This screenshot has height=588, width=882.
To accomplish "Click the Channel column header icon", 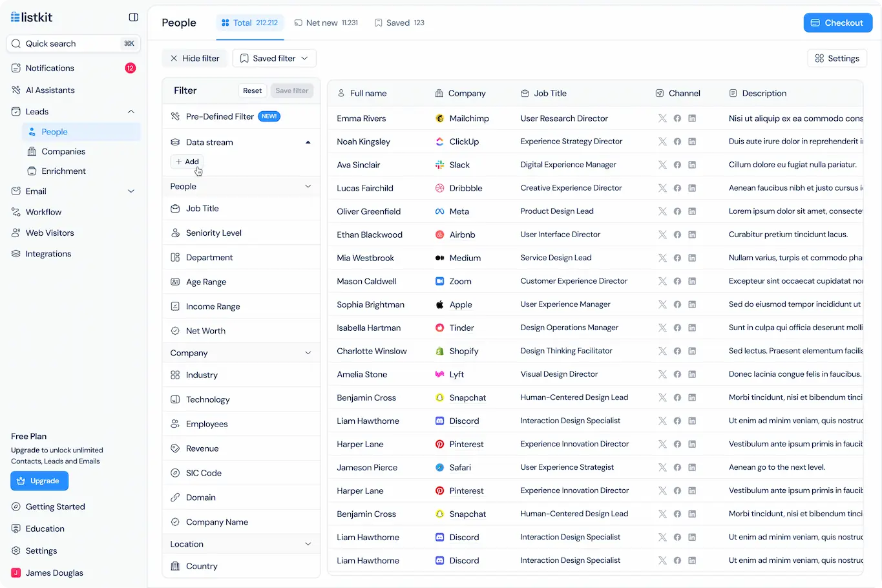I will 660,93.
